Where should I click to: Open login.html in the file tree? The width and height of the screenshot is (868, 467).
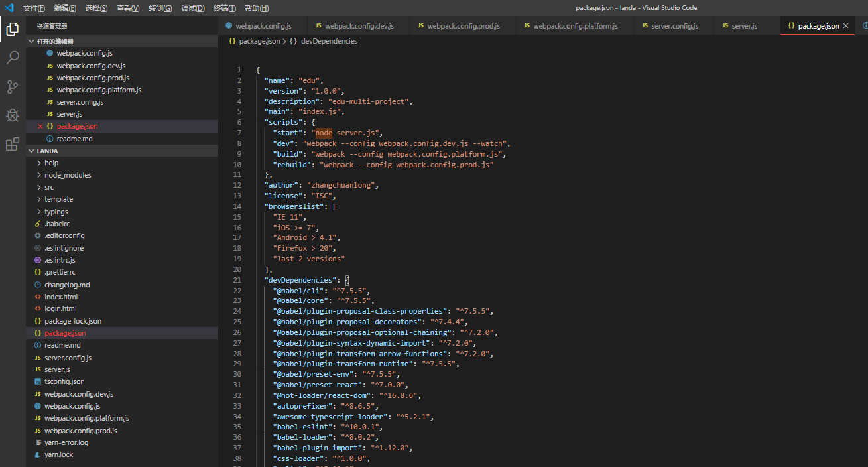tap(60, 308)
